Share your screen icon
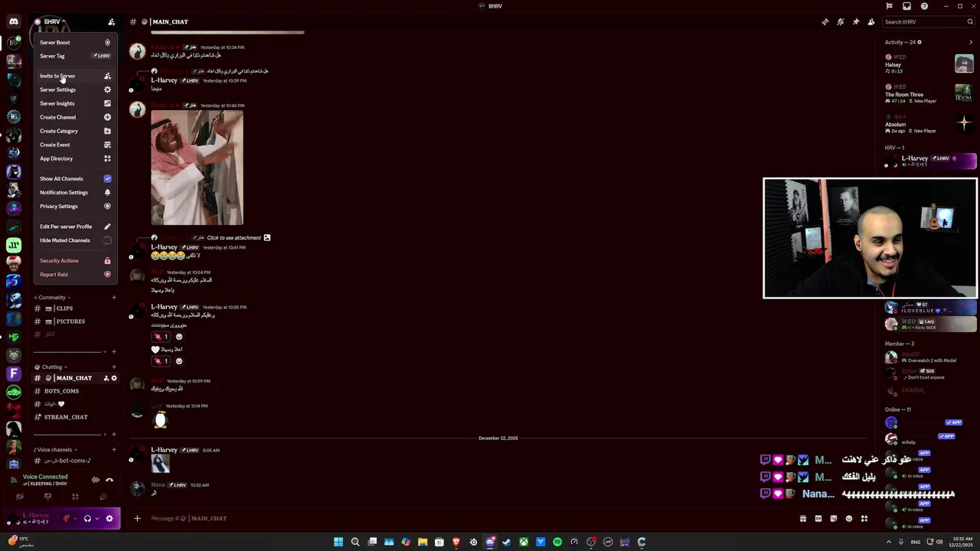Viewport: 980px width, 551px height. click(47, 497)
